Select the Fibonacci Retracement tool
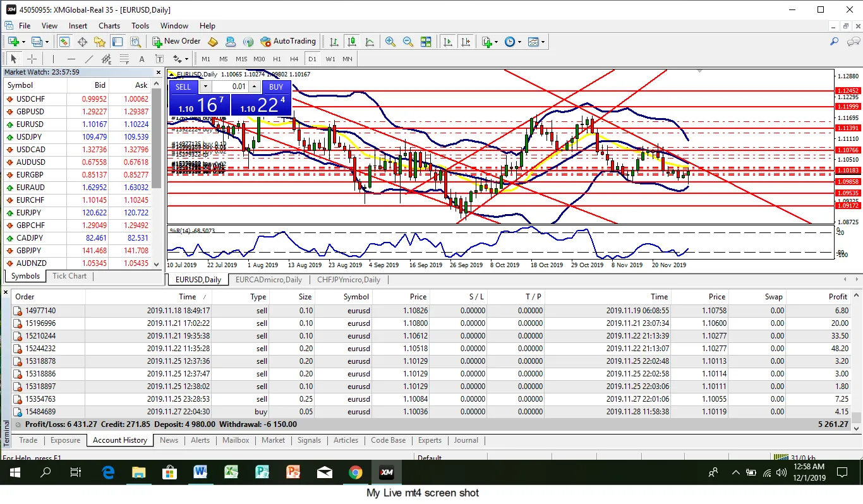863x504 pixels. pyautogui.click(x=124, y=59)
